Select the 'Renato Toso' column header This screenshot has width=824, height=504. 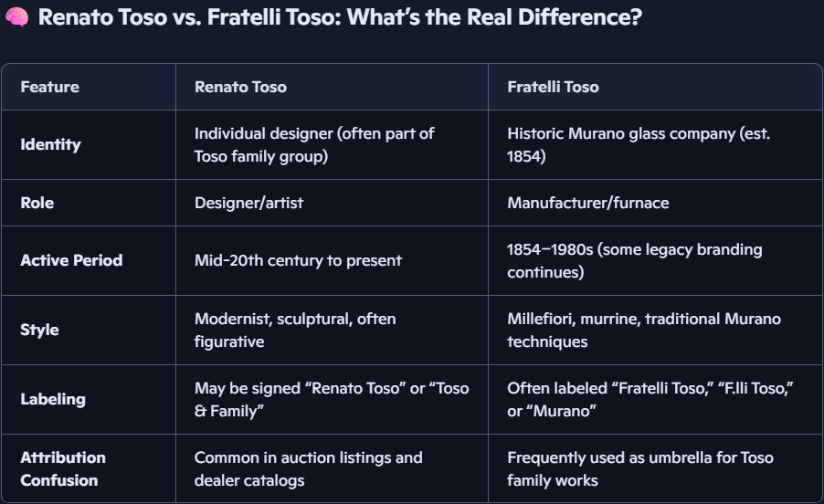coord(240,87)
